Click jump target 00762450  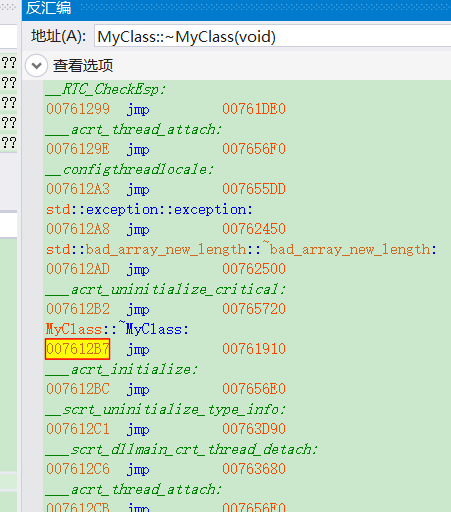254,229
